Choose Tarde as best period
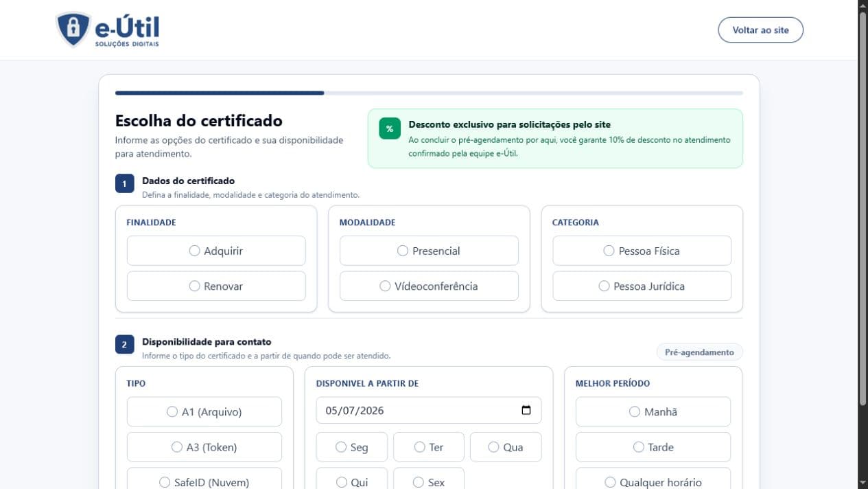The width and height of the screenshot is (868, 489). coord(653,447)
